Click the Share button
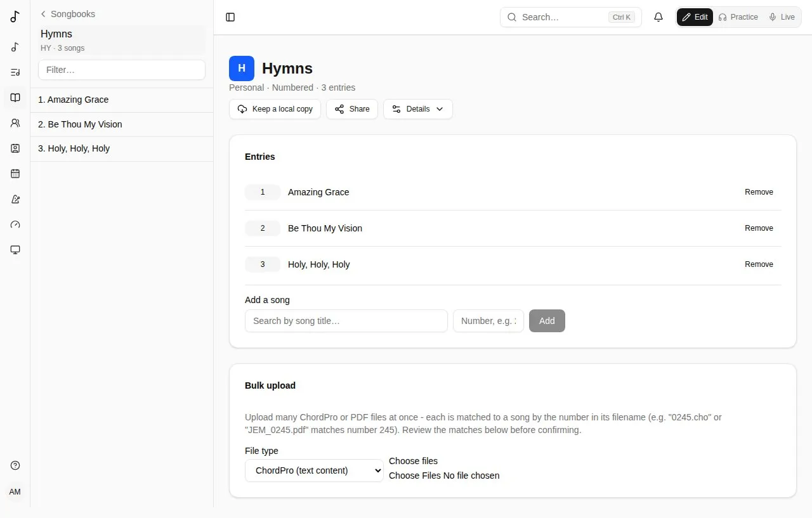 [x=352, y=109]
